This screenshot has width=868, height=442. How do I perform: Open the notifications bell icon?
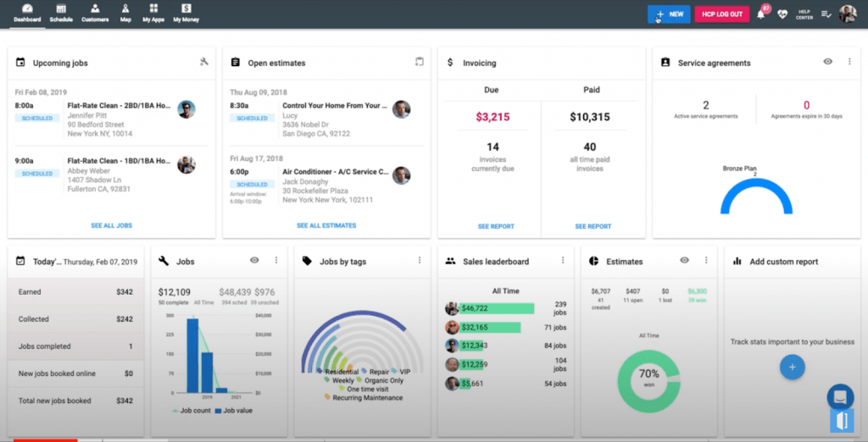tap(761, 14)
